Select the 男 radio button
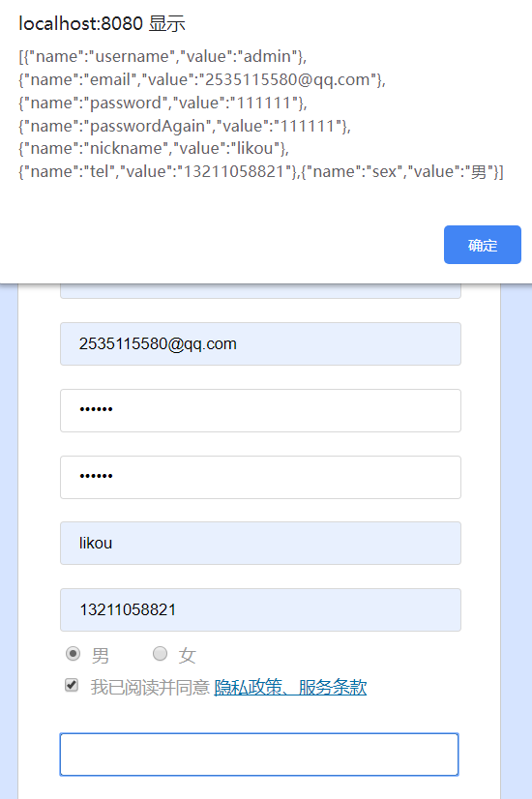The width and height of the screenshot is (532, 799). [x=73, y=653]
